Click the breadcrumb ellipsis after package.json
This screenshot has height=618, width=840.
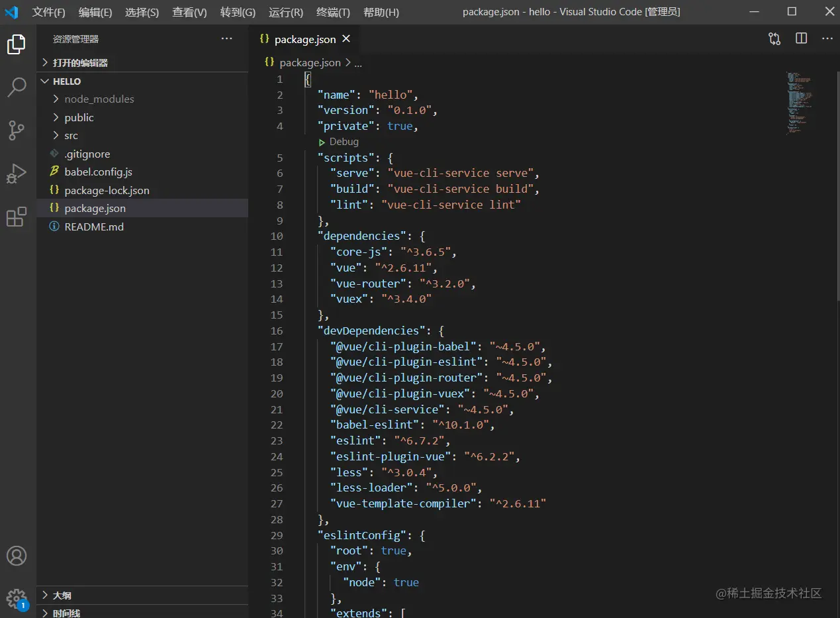point(358,63)
